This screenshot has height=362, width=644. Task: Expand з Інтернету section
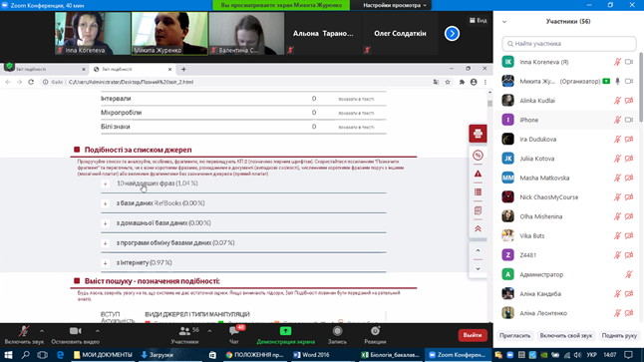(x=105, y=263)
